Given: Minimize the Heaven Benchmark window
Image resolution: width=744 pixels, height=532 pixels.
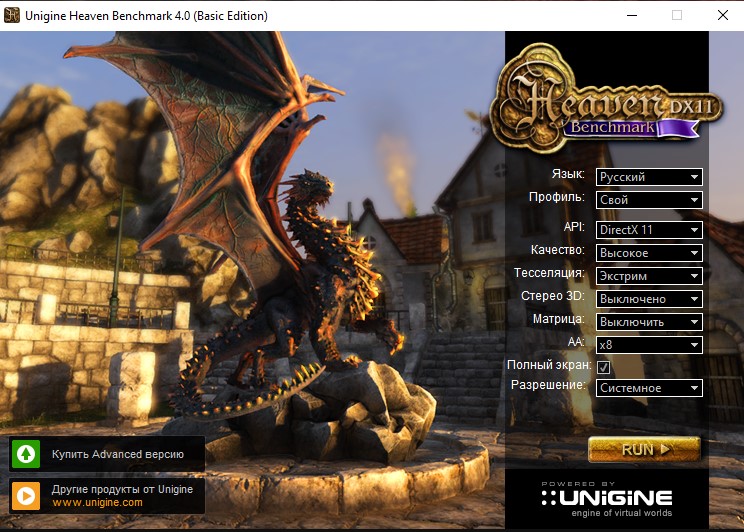Looking at the screenshot, I should point(632,15).
